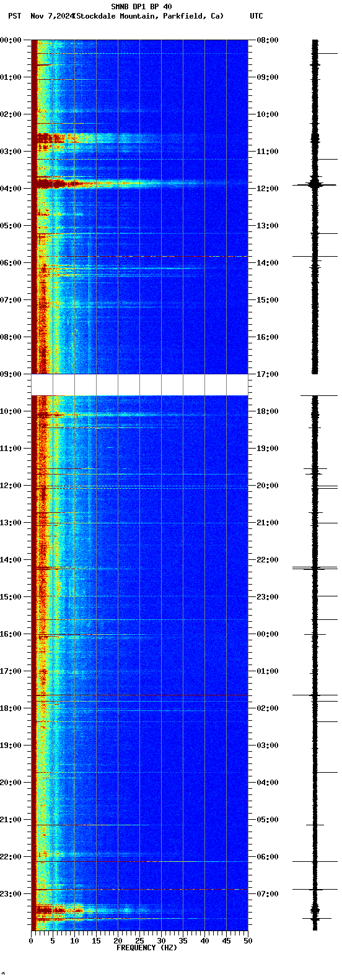Select the "11:00" label on the UTC axis
342x980 pixels.
coord(268,152)
